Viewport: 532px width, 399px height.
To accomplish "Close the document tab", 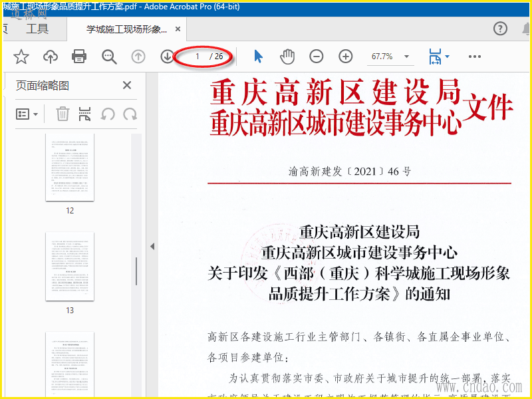I will [x=178, y=29].
